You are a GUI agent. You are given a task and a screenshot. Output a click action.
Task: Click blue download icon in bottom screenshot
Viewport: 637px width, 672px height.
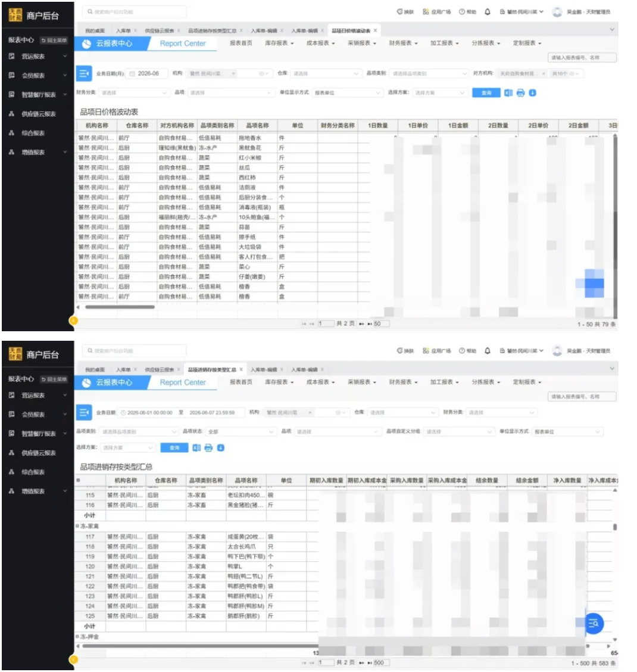pyautogui.click(x=220, y=447)
